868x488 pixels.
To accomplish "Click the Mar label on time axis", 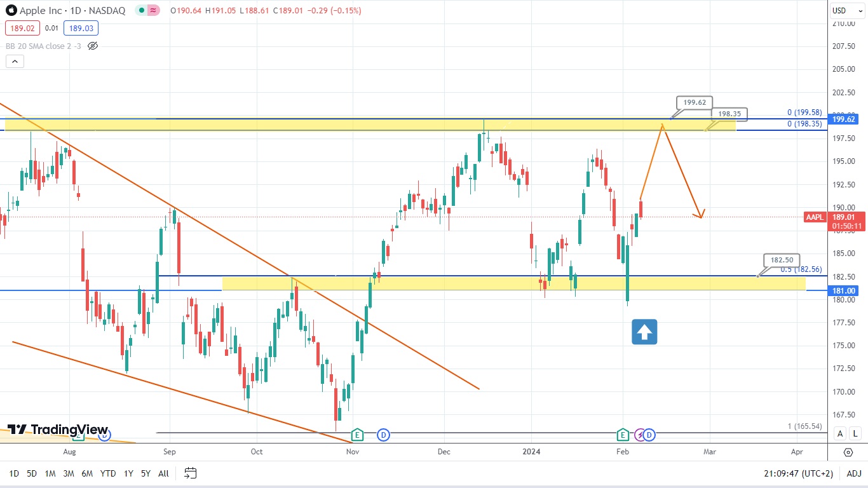I will (x=709, y=452).
